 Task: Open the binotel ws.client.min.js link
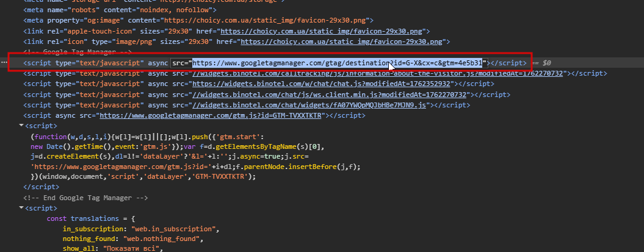tap(330, 95)
